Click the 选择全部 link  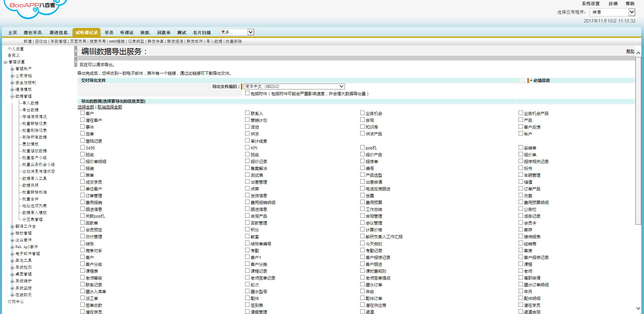coord(86,107)
